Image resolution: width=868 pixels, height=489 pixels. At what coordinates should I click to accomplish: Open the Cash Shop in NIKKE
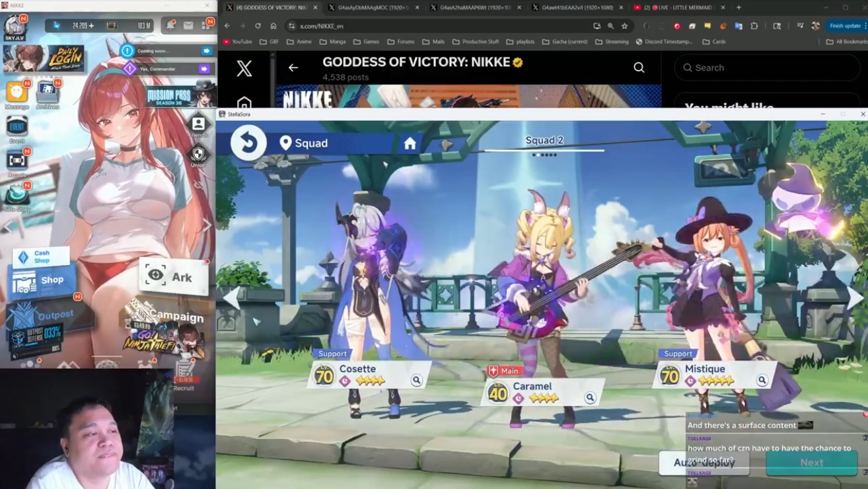tap(41, 256)
